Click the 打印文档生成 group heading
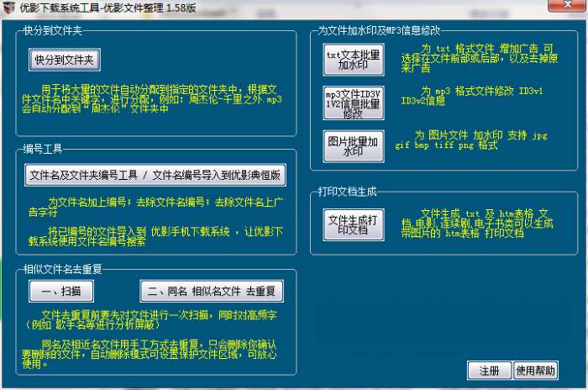This screenshot has height=390, width=588. tap(347, 192)
